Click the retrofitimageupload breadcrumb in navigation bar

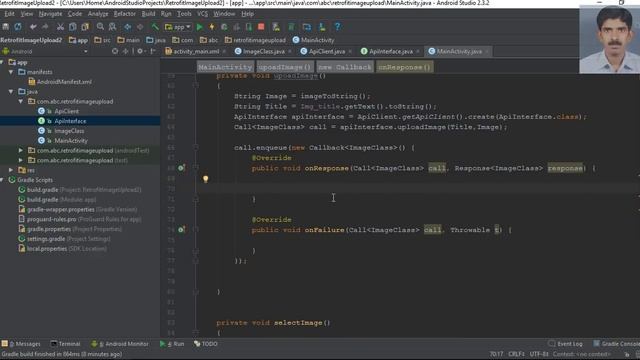(255, 40)
